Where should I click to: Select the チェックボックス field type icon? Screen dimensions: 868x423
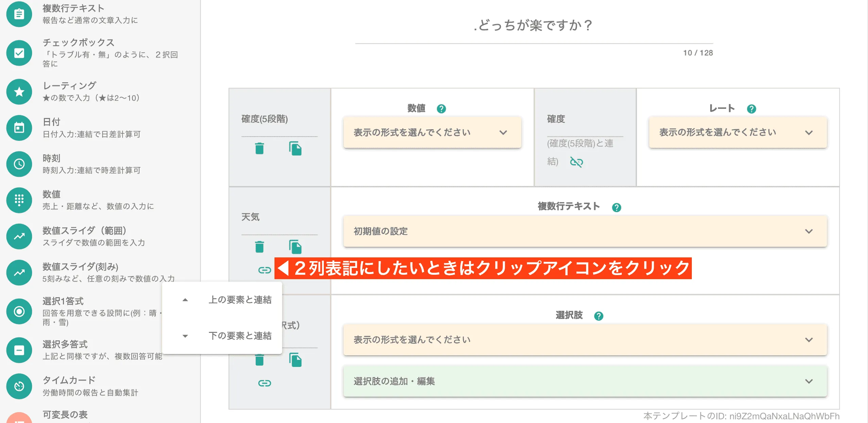(x=19, y=53)
